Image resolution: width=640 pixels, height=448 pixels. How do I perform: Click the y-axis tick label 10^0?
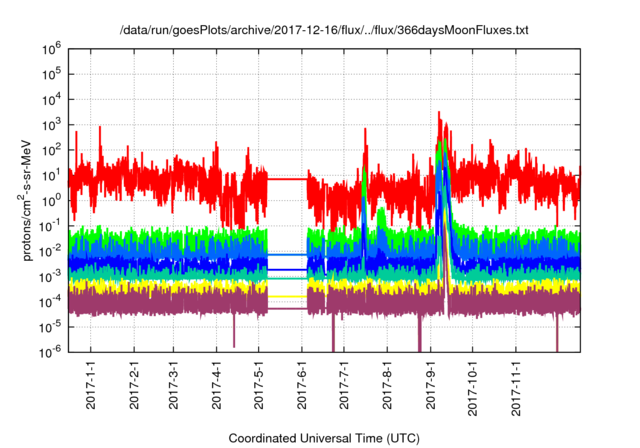[52, 199]
